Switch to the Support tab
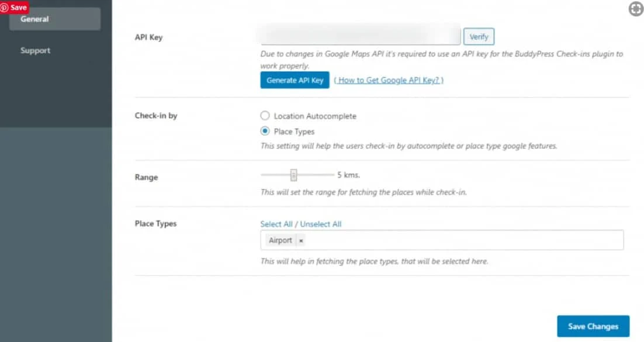The width and height of the screenshot is (644, 342). (35, 50)
